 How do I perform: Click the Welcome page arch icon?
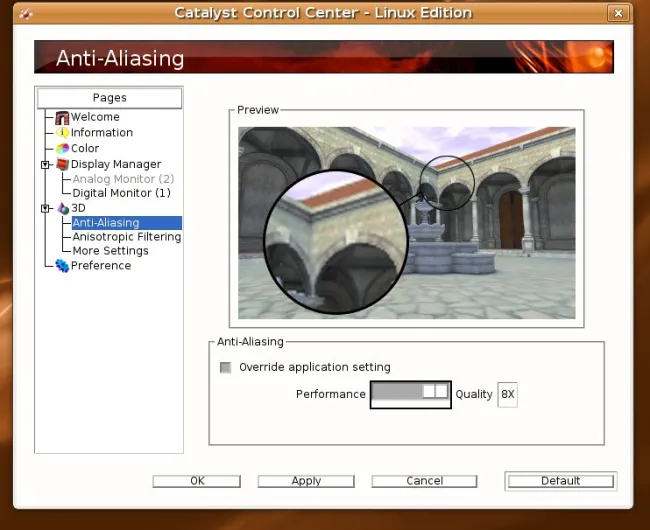[x=62, y=118]
